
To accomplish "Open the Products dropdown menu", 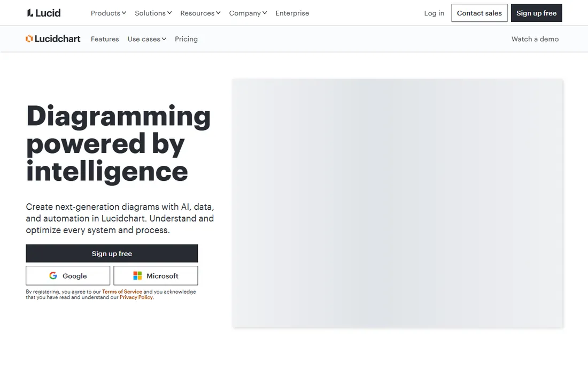I will click(109, 13).
